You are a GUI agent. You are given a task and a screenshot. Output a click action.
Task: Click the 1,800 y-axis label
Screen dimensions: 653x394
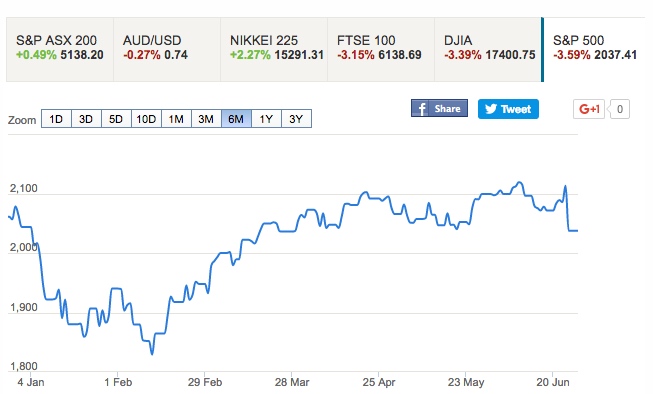coord(24,366)
